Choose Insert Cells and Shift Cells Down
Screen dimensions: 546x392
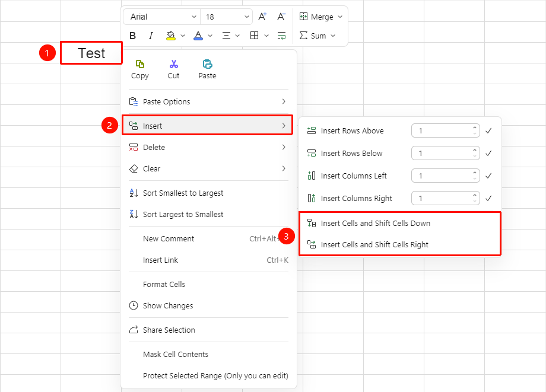point(400,224)
